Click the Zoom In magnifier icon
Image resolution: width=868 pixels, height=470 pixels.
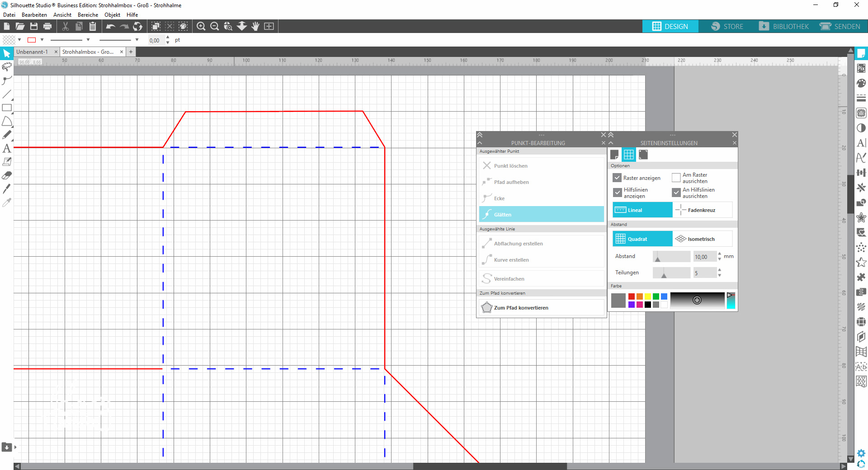201,27
